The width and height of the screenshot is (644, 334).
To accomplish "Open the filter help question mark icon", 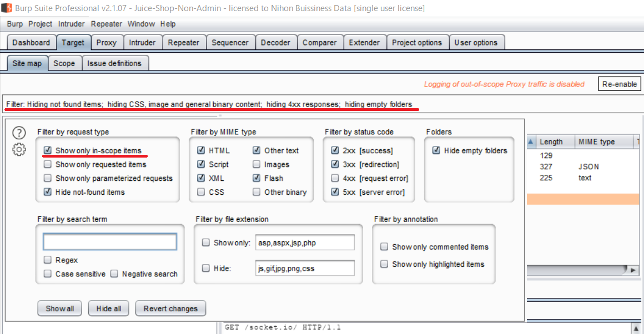I will [19, 133].
